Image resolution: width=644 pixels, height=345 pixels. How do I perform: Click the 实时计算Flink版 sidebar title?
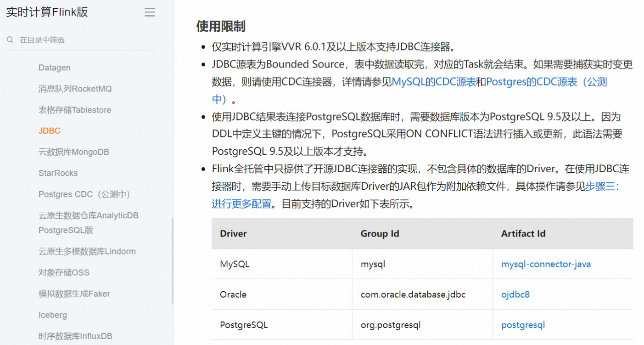point(47,12)
